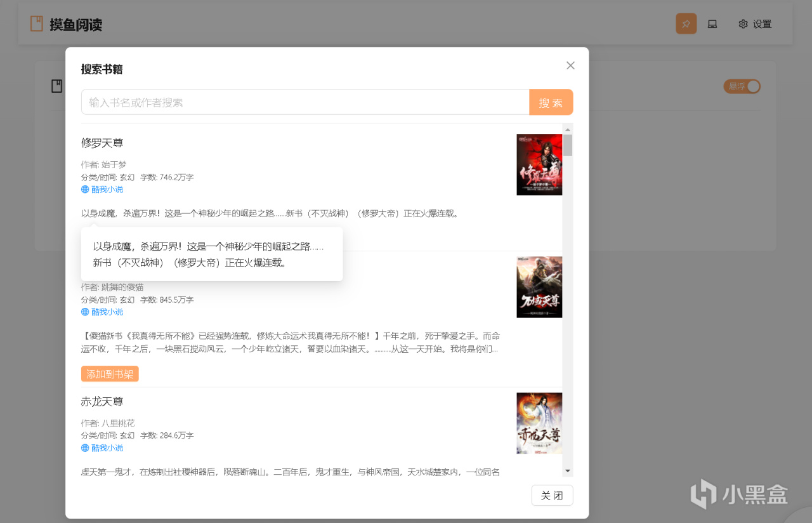The image size is (812, 523).
Task: Toggle the orange pin window button
Action: pyautogui.click(x=686, y=24)
